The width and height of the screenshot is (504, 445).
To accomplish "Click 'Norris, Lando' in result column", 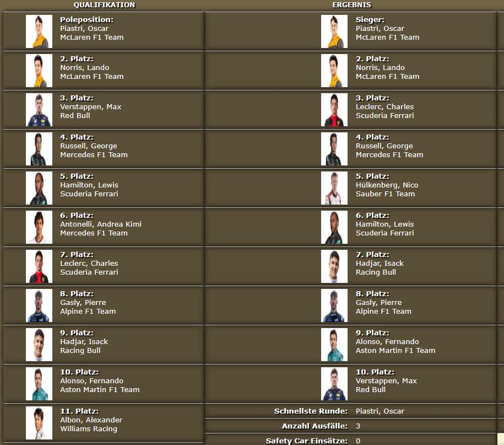I will click(x=380, y=68).
